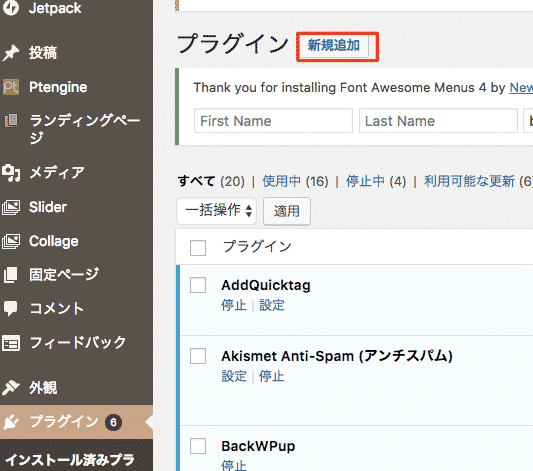This screenshot has width=533, height=471.
Task: Check the AddQuicktag plugin checkbox
Action: click(198, 285)
